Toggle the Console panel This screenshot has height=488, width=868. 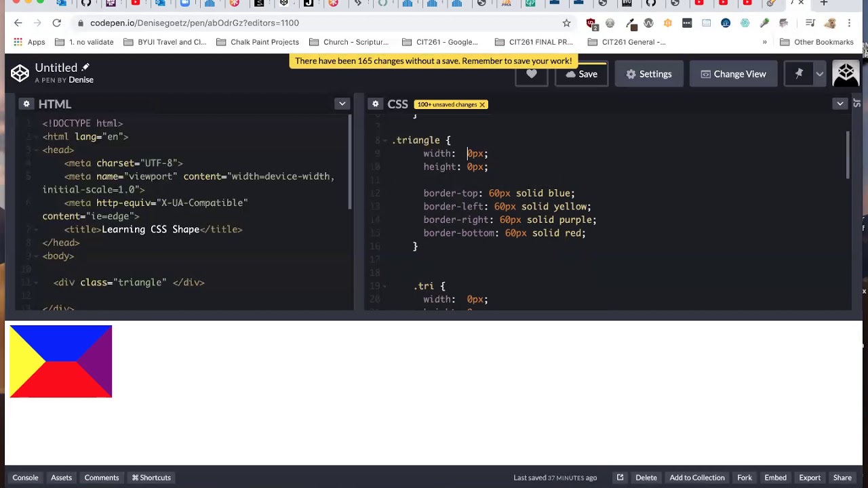click(25, 477)
